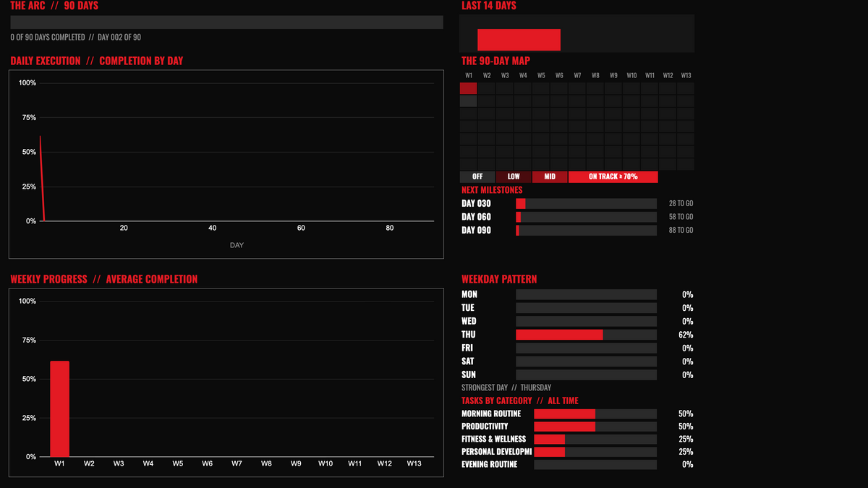The height and width of the screenshot is (488, 868).
Task: Click the 'LAST 14 DAYS' heading
Action: [489, 6]
